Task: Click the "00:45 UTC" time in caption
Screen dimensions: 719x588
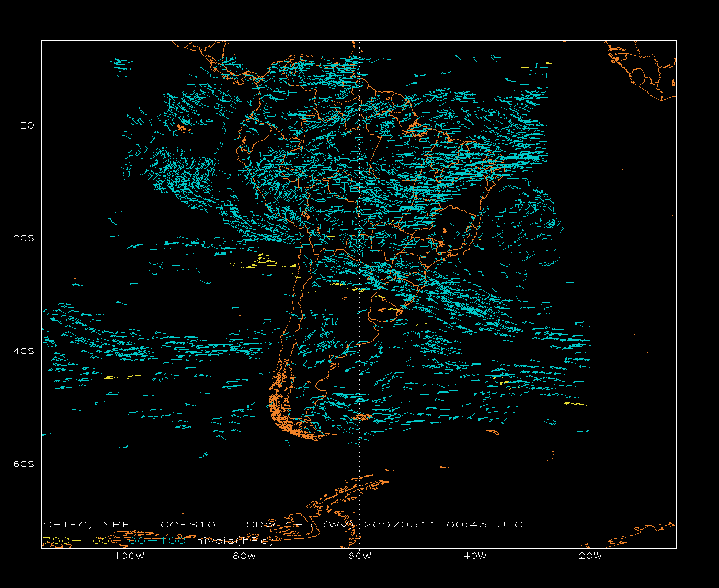Action: [485, 525]
